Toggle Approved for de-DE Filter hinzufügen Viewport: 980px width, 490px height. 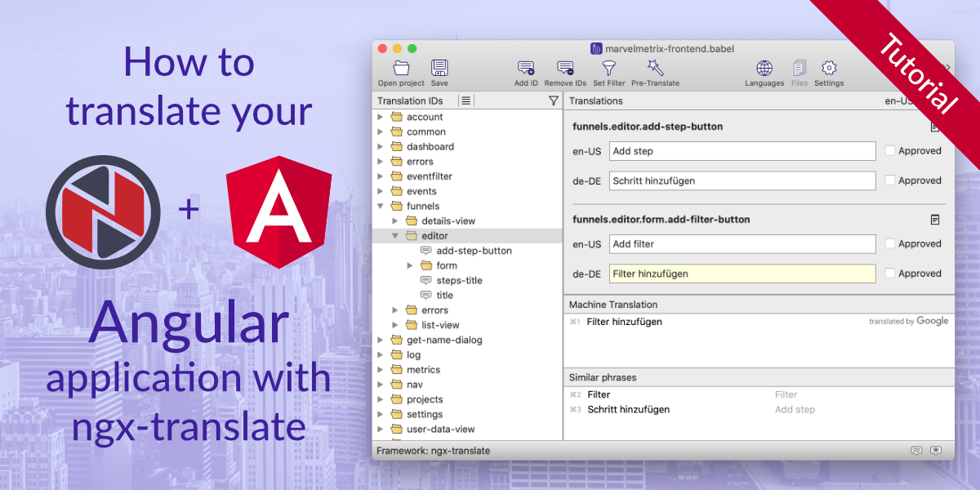click(891, 274)
